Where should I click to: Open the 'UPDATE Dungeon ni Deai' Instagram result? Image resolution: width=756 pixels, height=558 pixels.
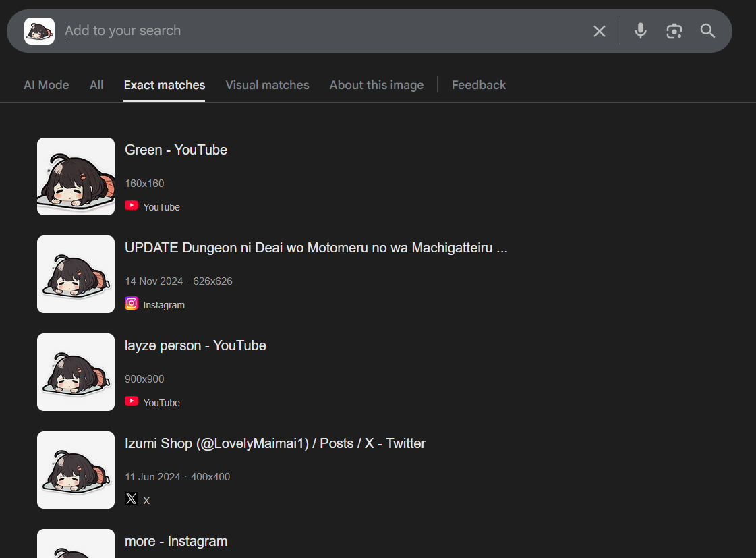(316, 248)
